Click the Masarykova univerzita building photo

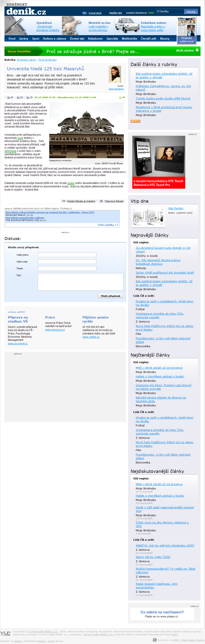86,130
